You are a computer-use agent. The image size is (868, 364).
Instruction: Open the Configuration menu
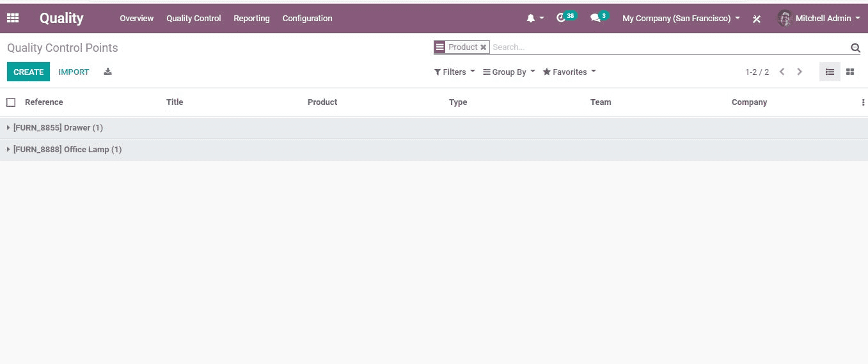[307, 19]
